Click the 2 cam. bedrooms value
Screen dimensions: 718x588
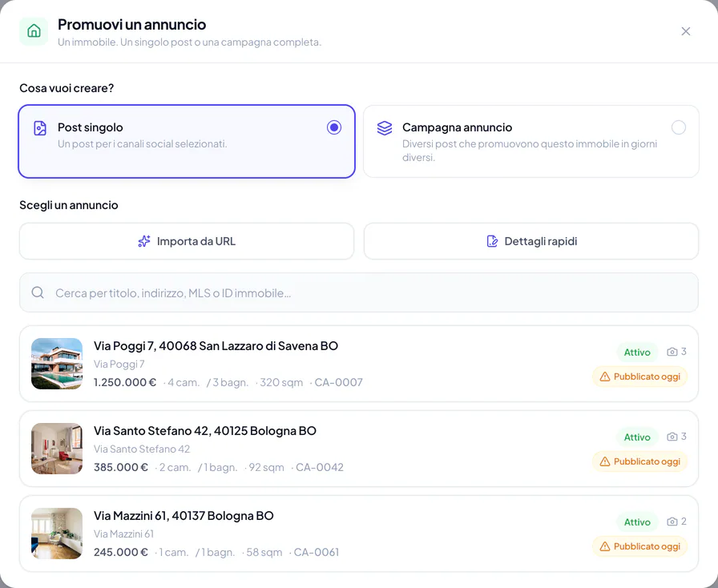[x=175, y=467]
